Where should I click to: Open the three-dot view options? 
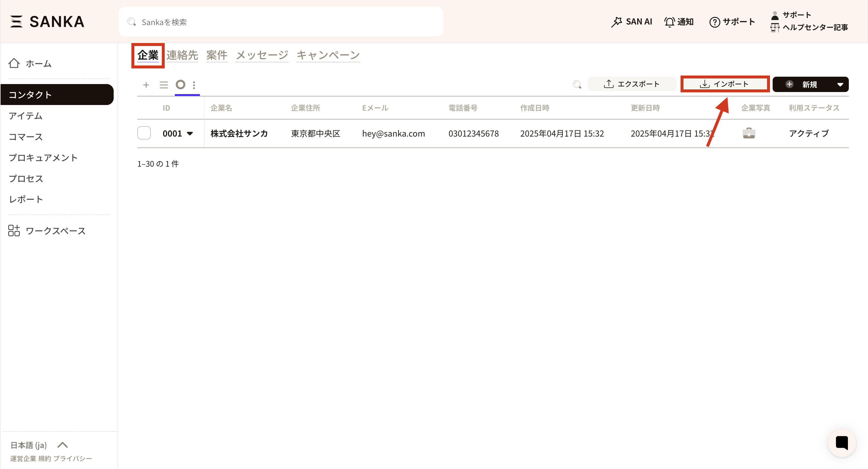click(x=194, y=85)
